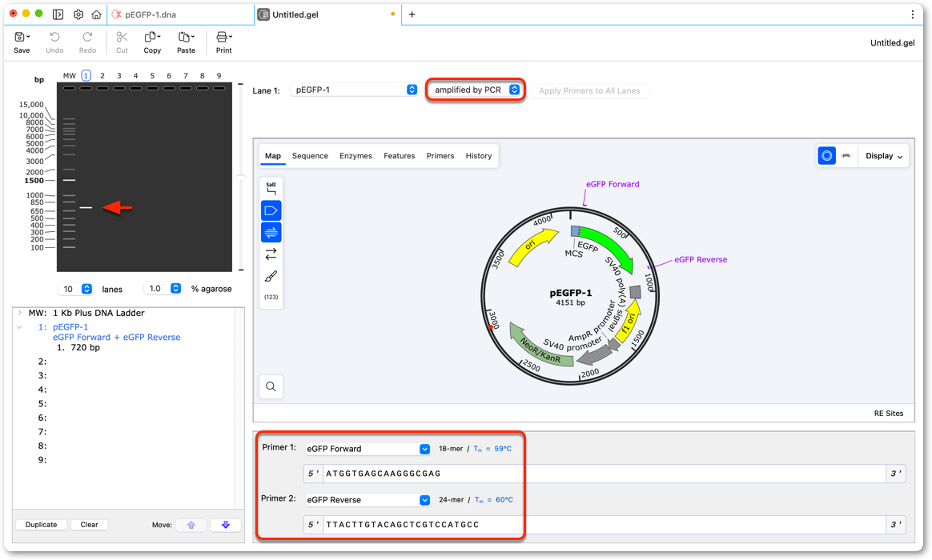Open the pEGFP-1.dna file tab

180,14
